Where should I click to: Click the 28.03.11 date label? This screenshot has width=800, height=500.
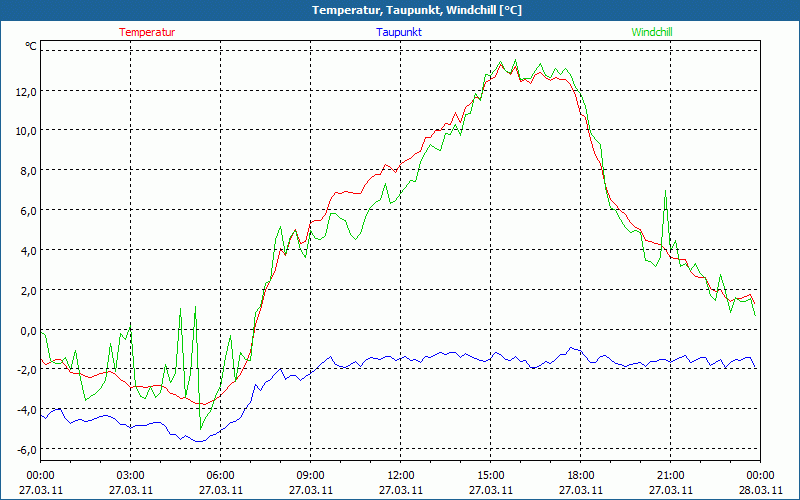point(760,490)
